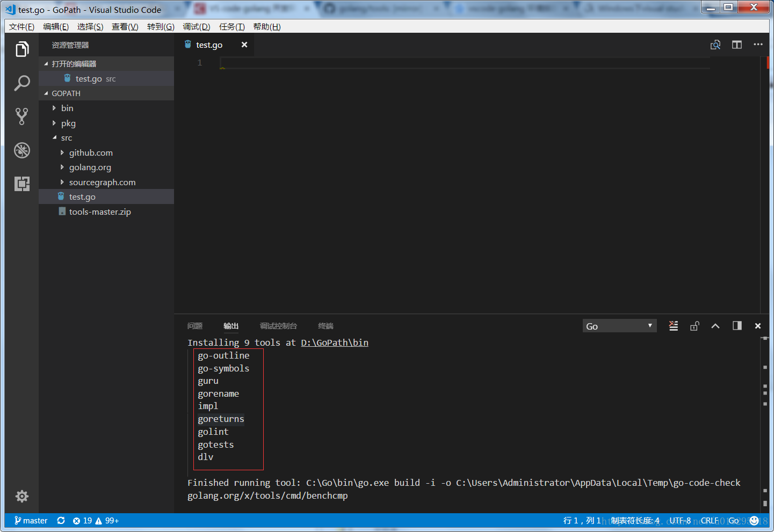This screenshot has height=532, width=774.
Task: Close the bottom output panel
Action: pyautogui.click(x=758, y=326)
